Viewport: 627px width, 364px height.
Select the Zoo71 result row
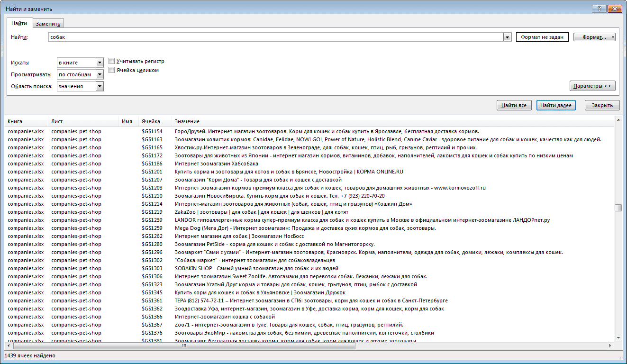(x=309, y=325)
